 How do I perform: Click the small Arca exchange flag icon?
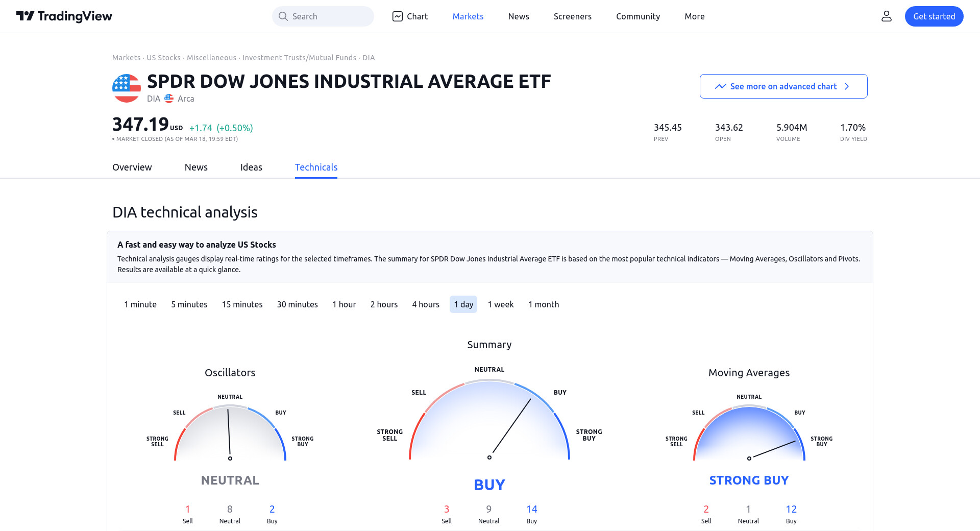(169, 99)
